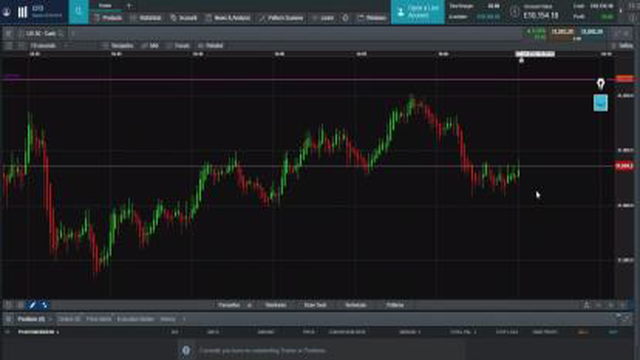Viewport: 640px width, 360px height.
Task: Click the account value amount £10,554.18
Action: click(541, 16)
